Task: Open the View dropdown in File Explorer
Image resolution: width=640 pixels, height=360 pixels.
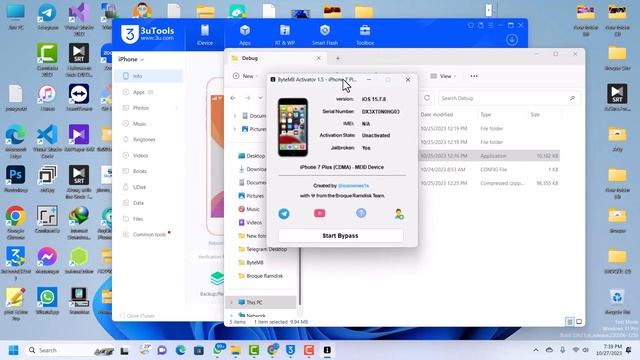Action: pos(443,76)
